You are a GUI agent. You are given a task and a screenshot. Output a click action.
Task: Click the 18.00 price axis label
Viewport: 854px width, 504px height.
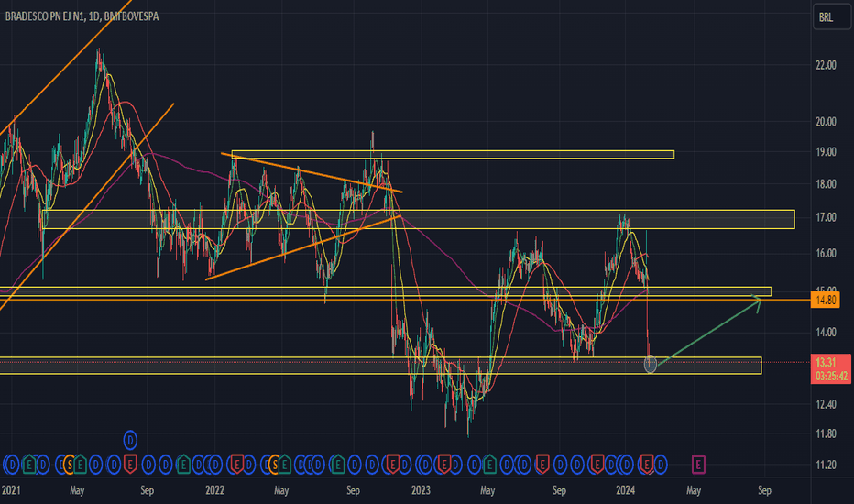[826, 184]
